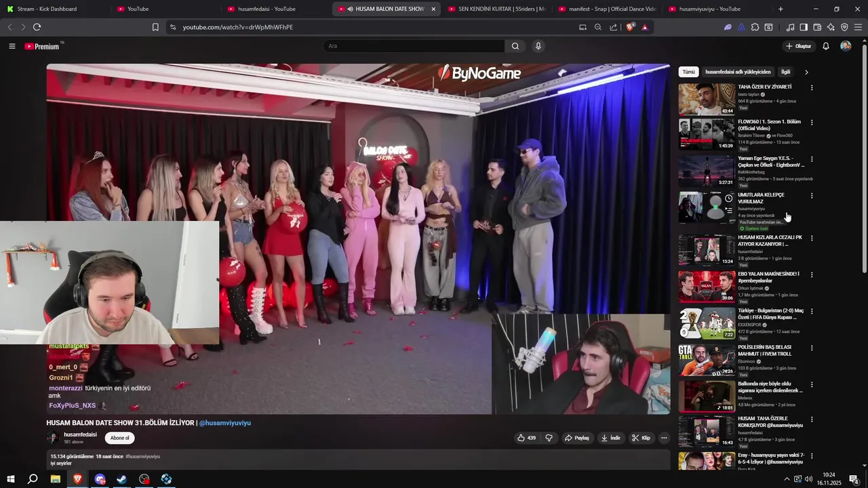Switch to the plain YouTube tab
Screen dimensions: 868x488
point(166,9)
